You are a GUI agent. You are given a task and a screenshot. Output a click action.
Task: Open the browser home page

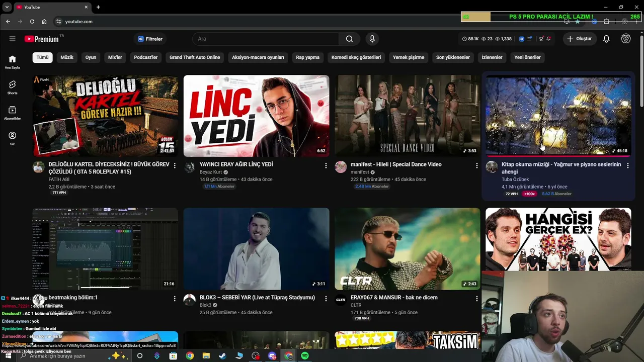pos(44,22)
